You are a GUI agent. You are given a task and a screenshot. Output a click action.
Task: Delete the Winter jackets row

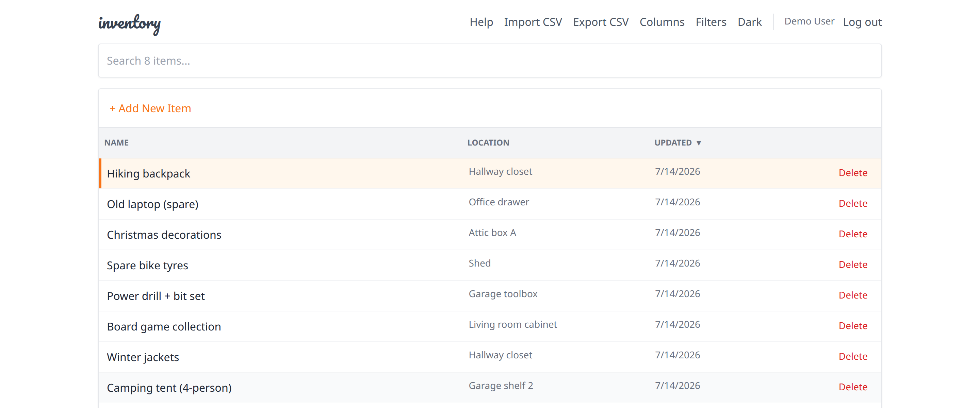tap(853, 356)
